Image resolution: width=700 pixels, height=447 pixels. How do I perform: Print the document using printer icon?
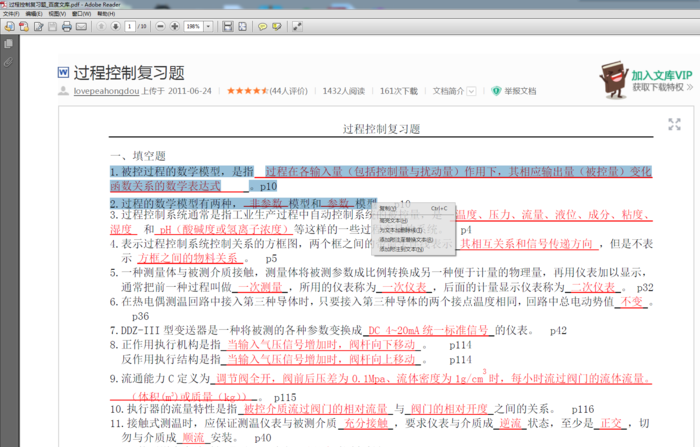coord(67,27)
